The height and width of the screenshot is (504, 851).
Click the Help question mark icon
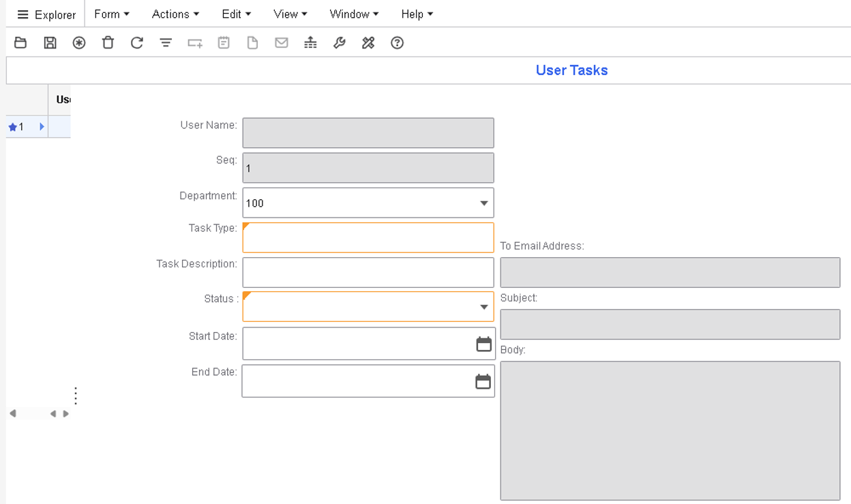tap(397, 43)
